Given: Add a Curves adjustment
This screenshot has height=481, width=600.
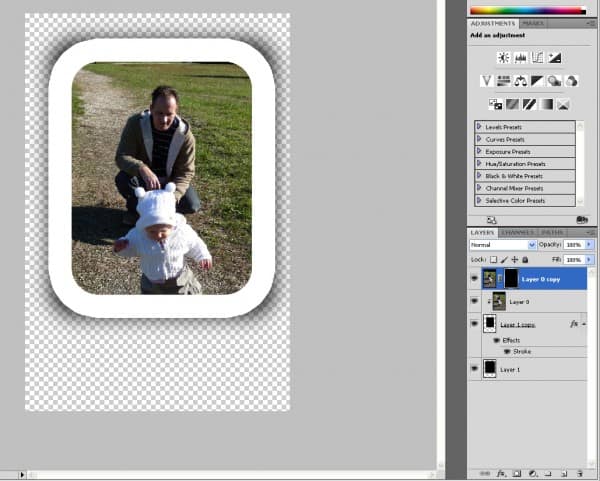Looking at the screenshot, I should click(537, 58).
